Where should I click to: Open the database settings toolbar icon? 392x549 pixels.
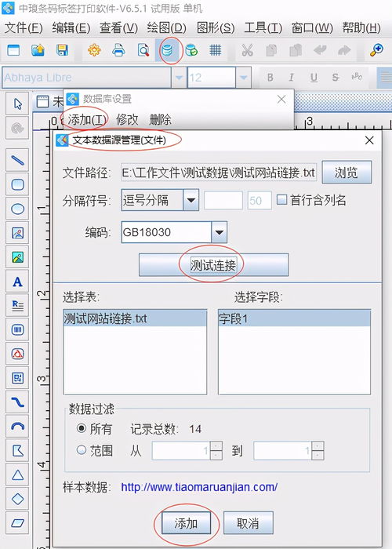[x=167, y=50]
